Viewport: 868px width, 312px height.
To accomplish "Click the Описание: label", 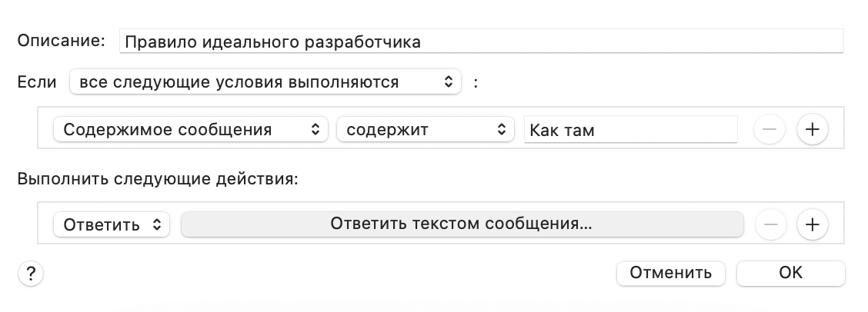I will [61, 41].
